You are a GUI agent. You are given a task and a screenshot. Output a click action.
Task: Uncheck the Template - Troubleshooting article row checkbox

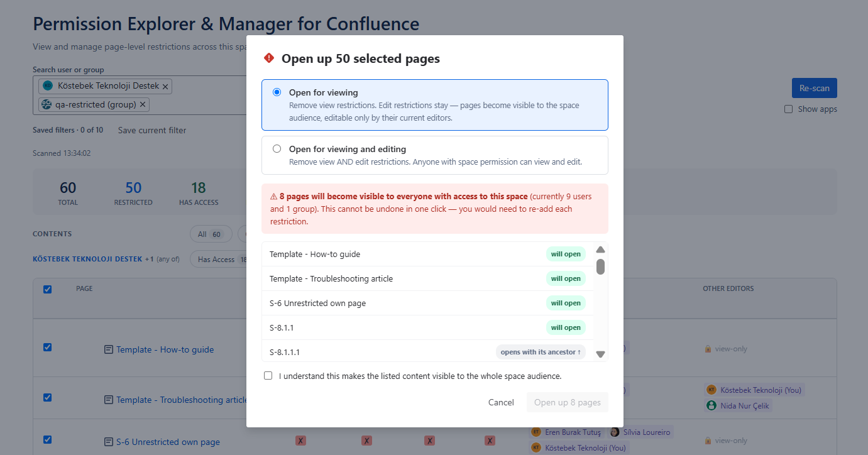pos(47,397)
